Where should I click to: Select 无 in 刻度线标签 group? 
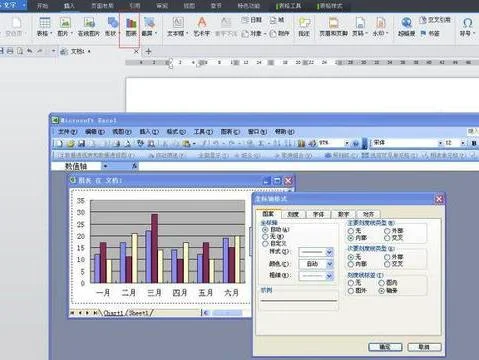[350, 283]
